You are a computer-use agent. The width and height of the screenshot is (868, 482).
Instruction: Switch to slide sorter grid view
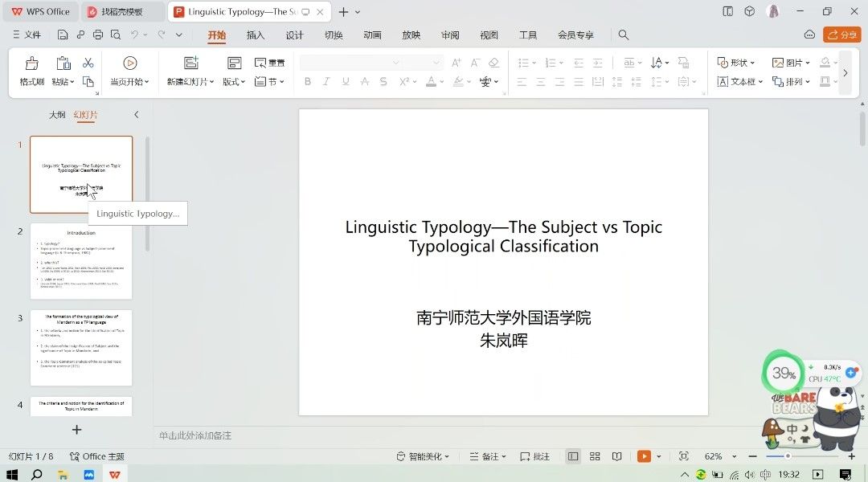pyautogui.click(x=595, y=456)
